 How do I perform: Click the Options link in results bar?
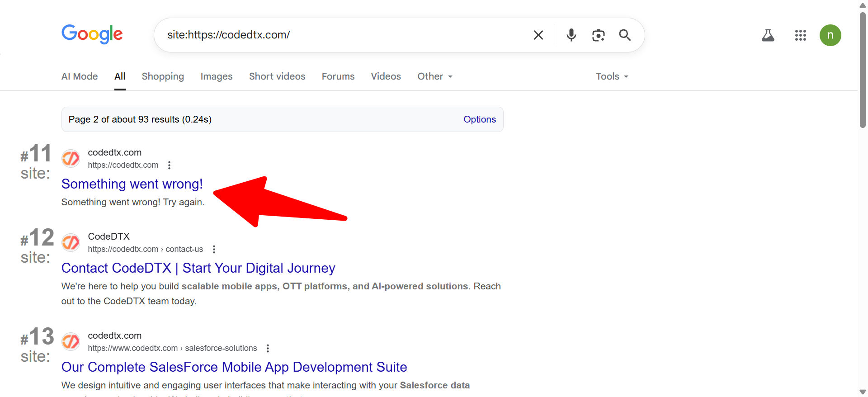tap(480, 119)
